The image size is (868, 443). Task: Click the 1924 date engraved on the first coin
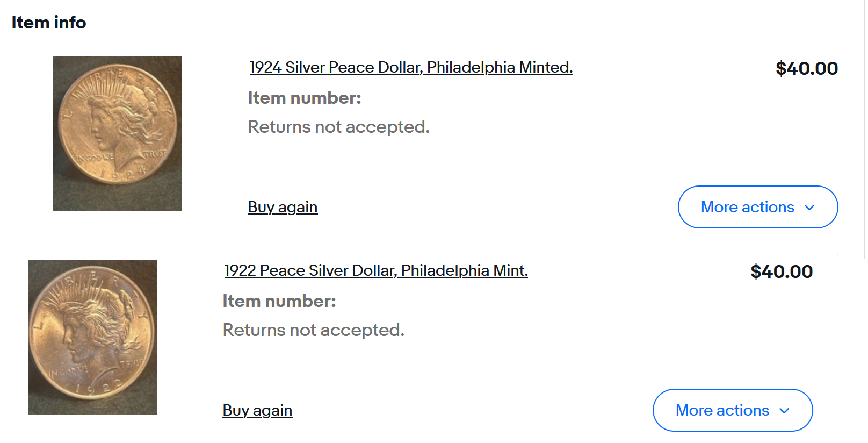(124, 174)
